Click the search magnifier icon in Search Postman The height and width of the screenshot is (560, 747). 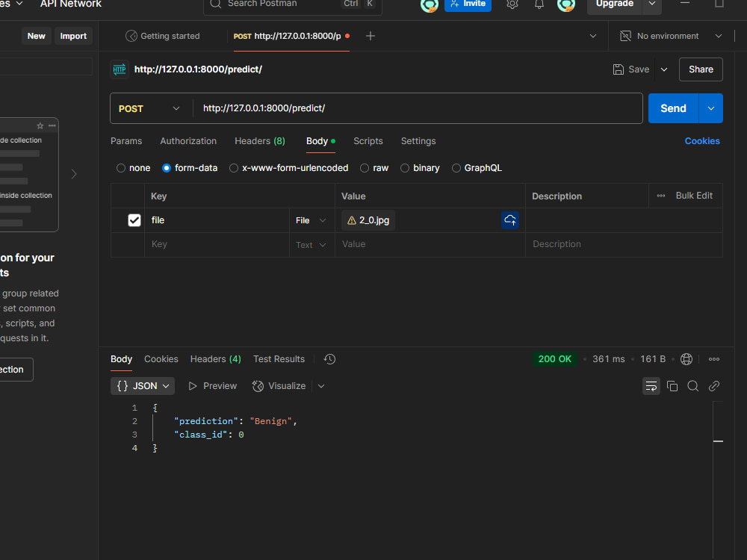click(215, 4)
